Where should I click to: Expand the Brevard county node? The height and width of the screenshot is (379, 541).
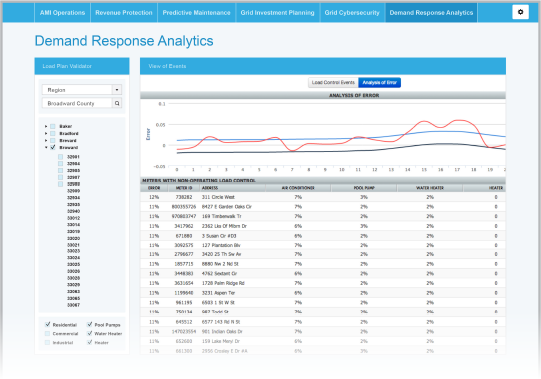[x=46, y=140]
